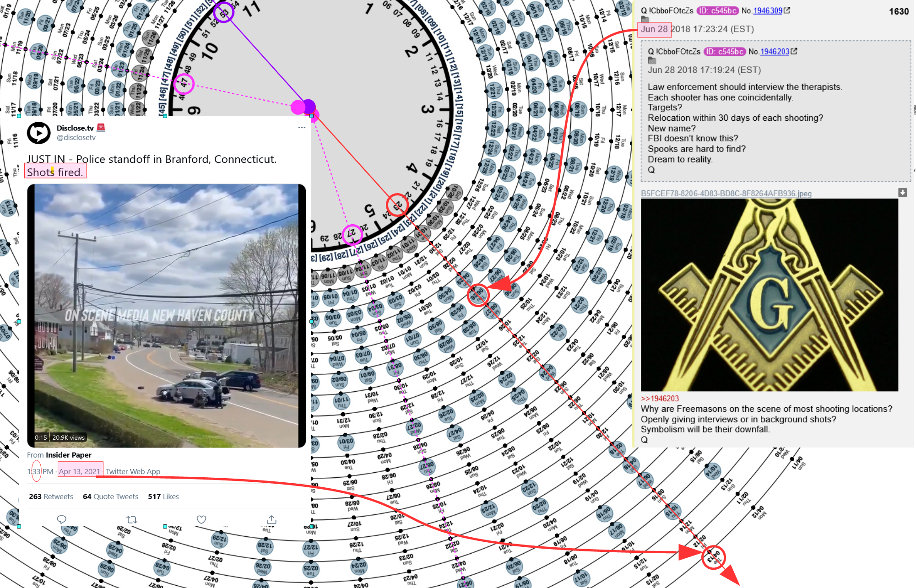
Task: Click the 'Relocation within 30 days' line
Action: click(735, 118)
